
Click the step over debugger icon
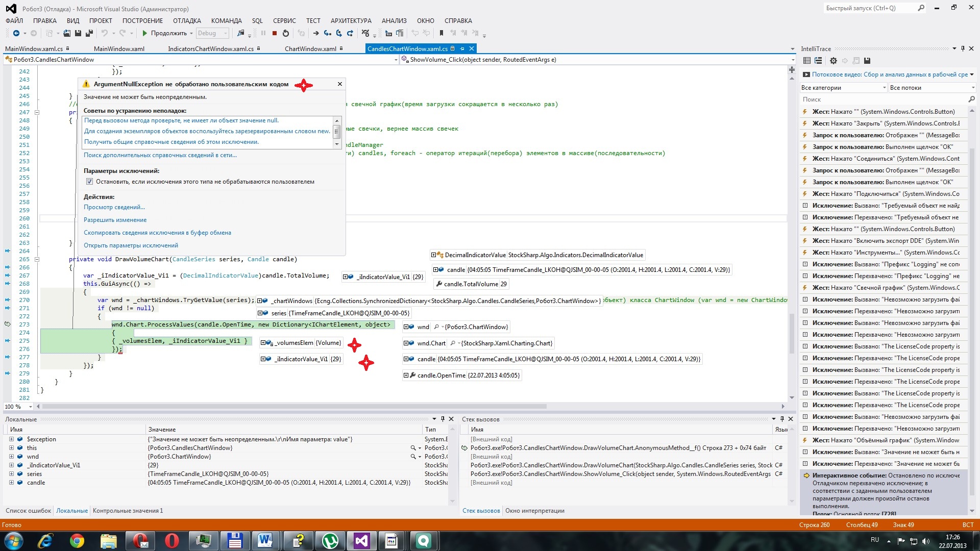tap(339, 33)
